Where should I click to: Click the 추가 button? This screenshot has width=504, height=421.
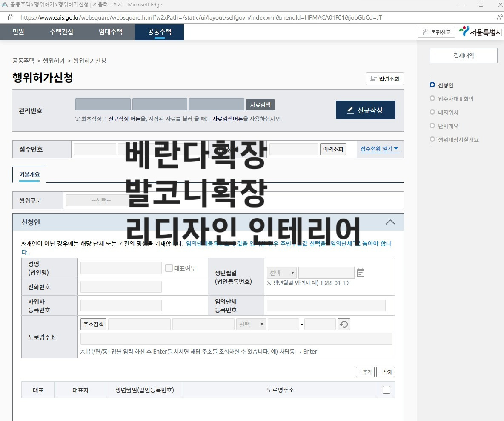365,372
